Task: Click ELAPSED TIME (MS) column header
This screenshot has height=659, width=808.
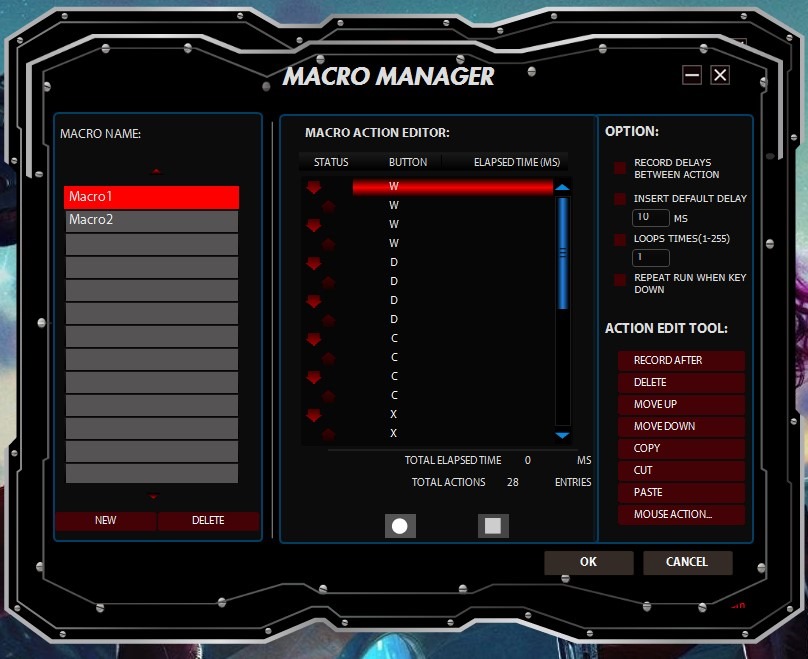Action: pos(517,162)
